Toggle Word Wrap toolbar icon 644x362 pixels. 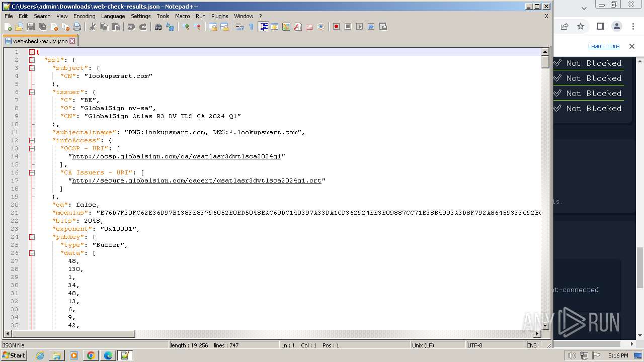[240, 27]
